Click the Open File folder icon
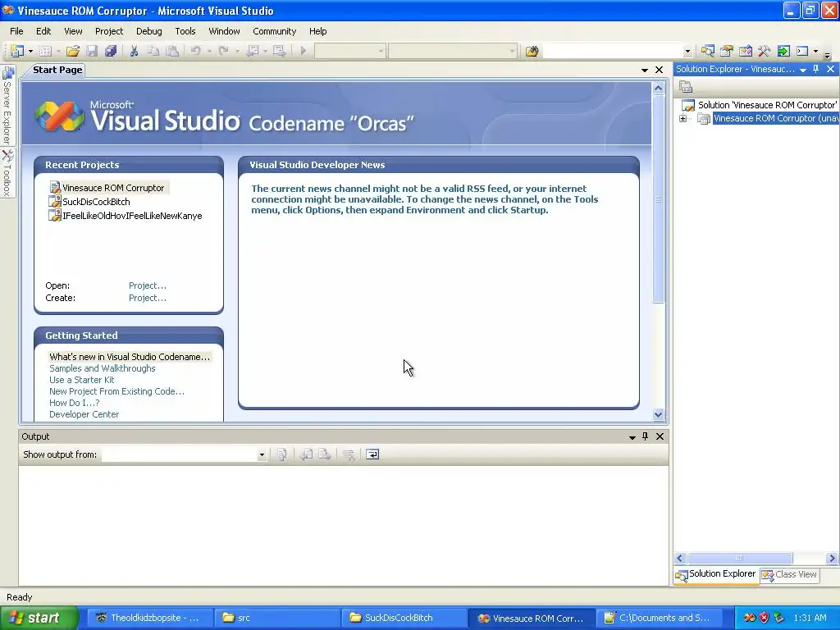The height and width of the screenshot is (630, 840). pos(73,51)
